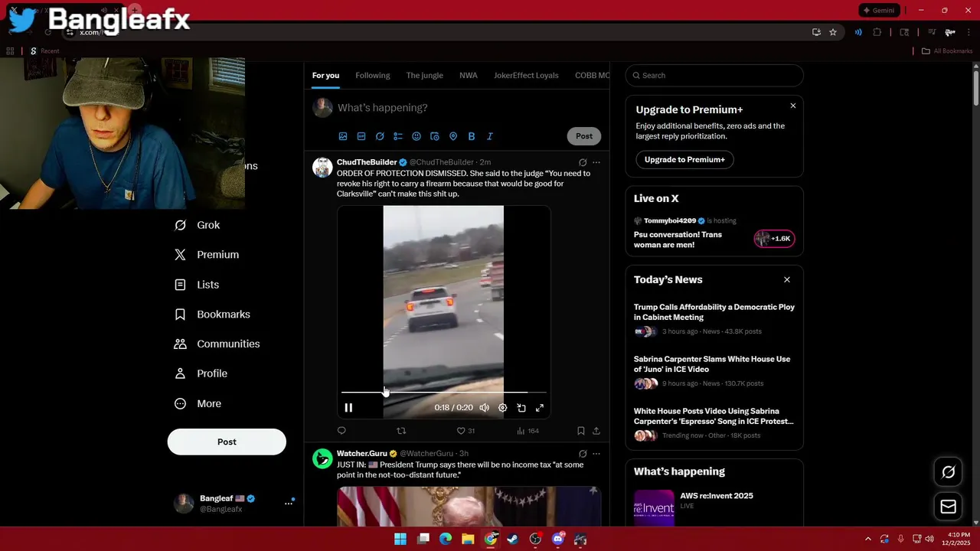Repost ChudTheBuilder's post
This screenshot has height=551, width=980.
(401, 431)
